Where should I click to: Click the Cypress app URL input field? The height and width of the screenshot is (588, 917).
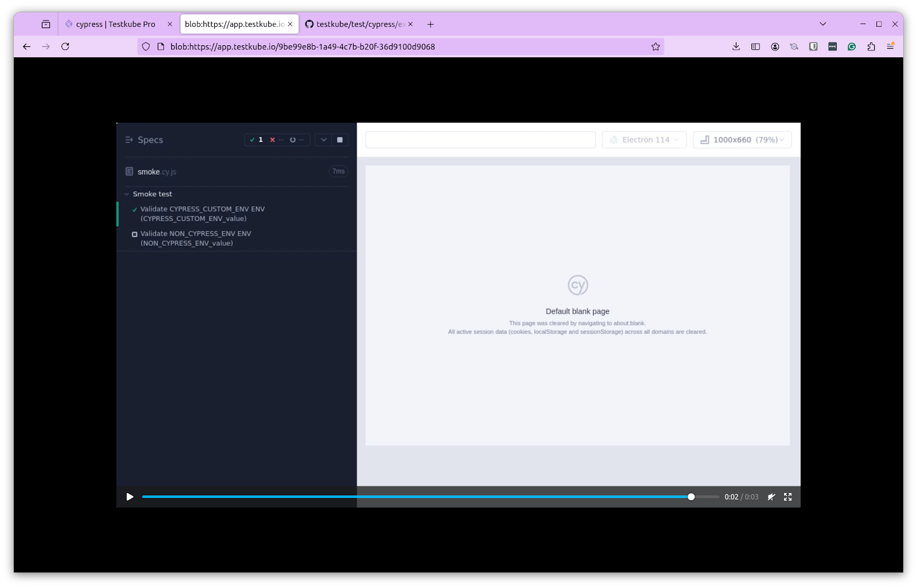click(x=480, y=140)
